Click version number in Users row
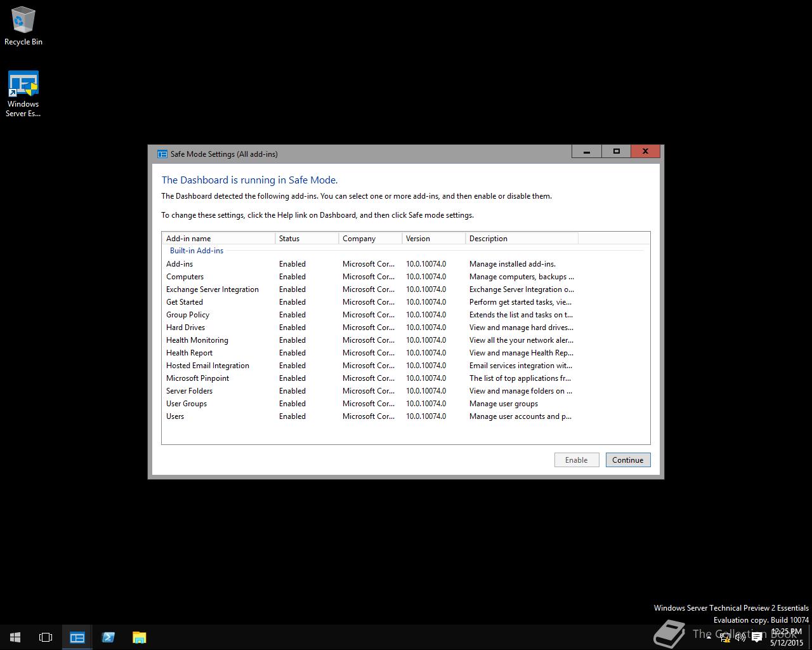 [426, 416]
